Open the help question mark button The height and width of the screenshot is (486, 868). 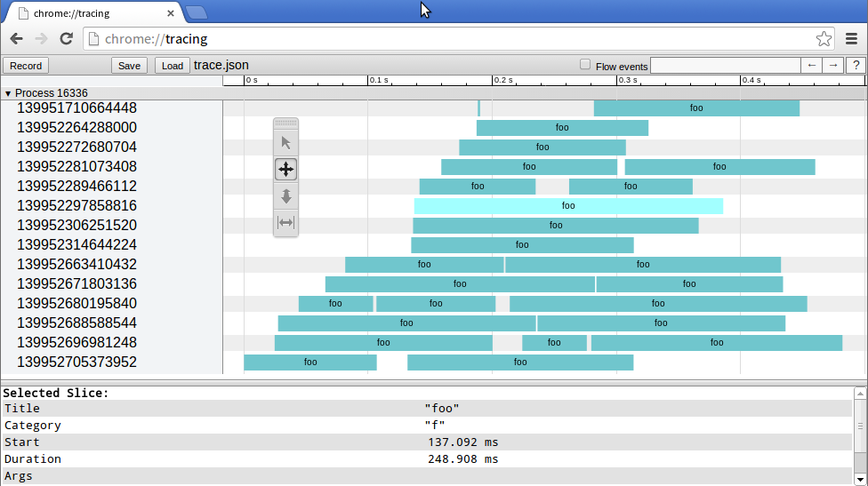click(856, 66)
